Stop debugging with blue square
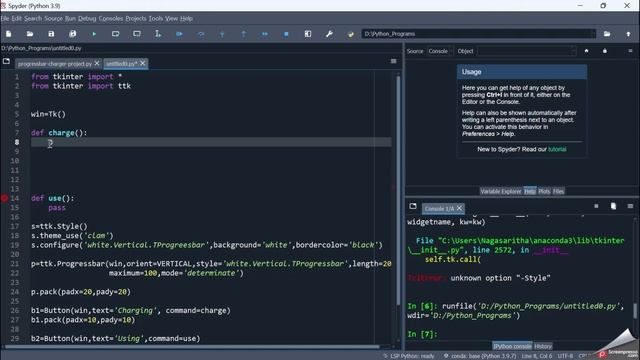Screen dimensions: 640x360 coord(286,34)
